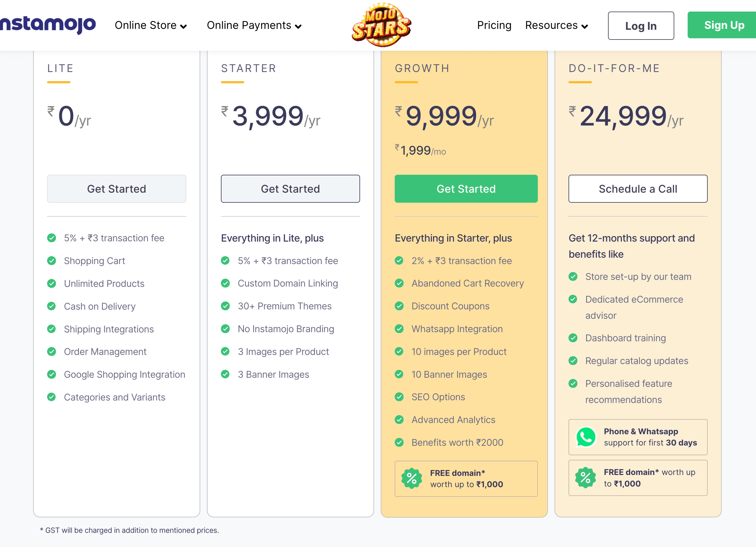This screenshot has height=547, width=756.
Task: Click the check icon beside Dashboard training
Action: click(573, 338)
